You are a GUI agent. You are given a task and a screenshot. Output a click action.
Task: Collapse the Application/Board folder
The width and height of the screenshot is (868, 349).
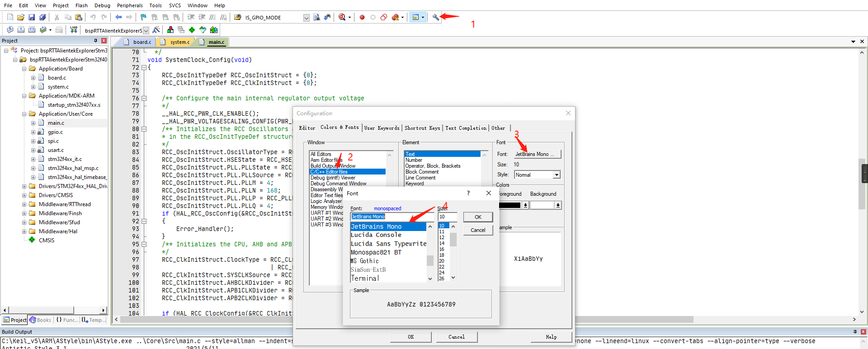click(x=24, y=69)
